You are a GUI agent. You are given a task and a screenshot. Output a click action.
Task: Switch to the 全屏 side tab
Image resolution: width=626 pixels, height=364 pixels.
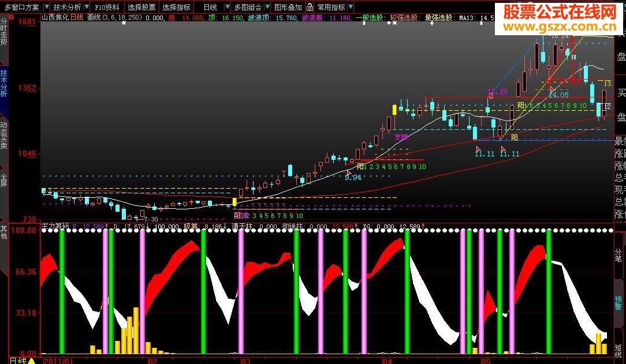pyautogui.click(x=3, y=180)
